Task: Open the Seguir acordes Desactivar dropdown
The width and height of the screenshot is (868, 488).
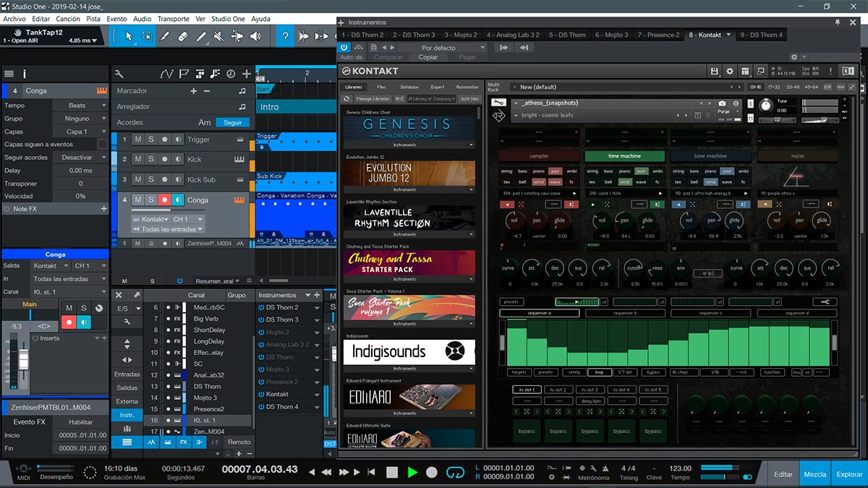Action: (x=80, y=158)
